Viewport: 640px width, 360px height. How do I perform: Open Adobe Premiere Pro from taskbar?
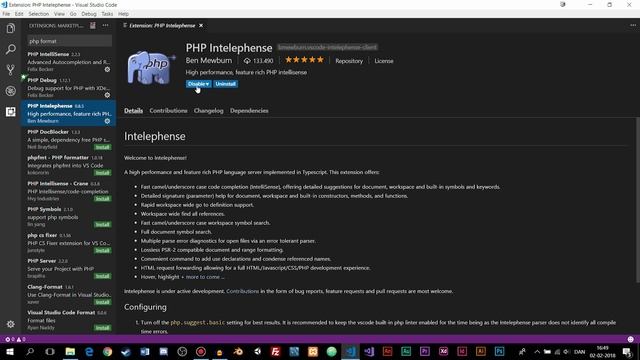point(424,351)
